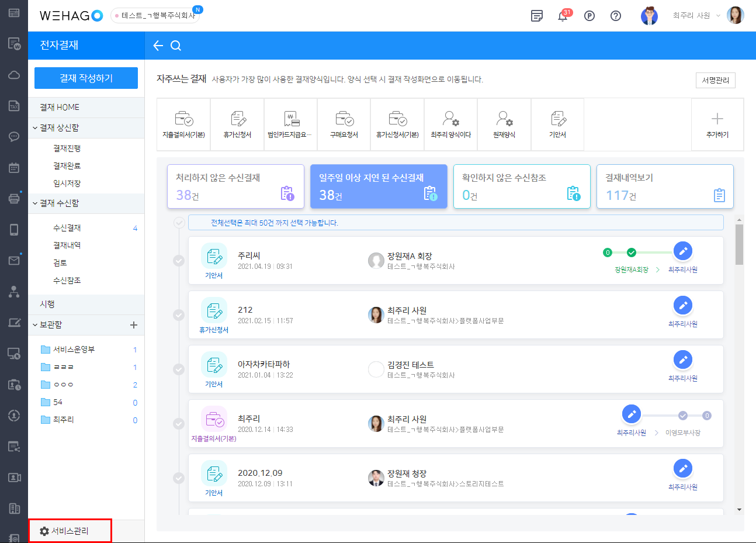Image resolution: width=756 pixels, height=543 pixels.
Task: Go to 수신결재 menu item
Action: click(x=67, y=228)
